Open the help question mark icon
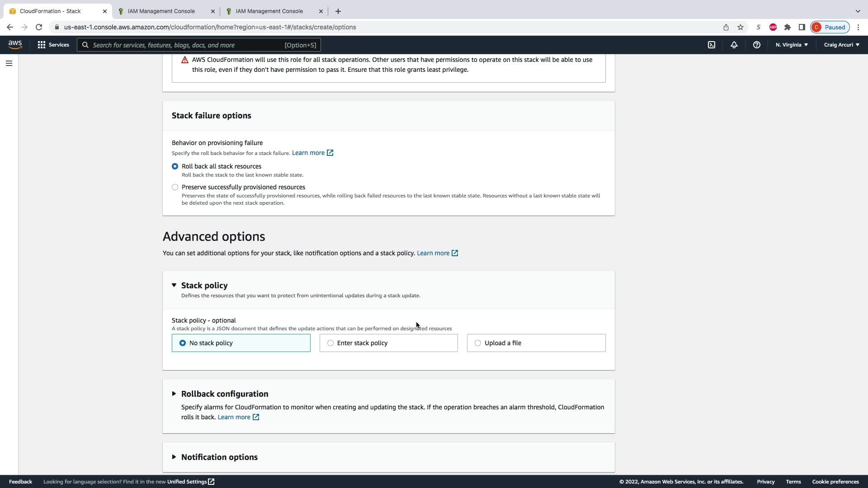 coord(756,45)
